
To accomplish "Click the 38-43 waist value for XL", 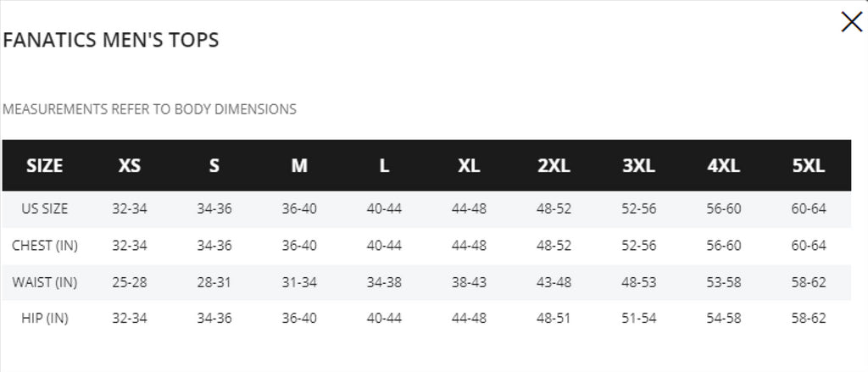I will pos(469,282).
